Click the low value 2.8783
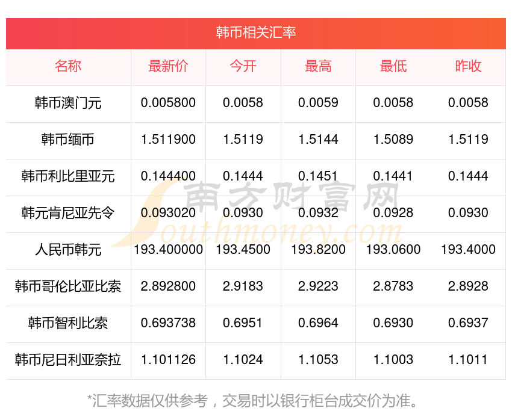This screenshot has height=420, width=512. coord(393,286)
